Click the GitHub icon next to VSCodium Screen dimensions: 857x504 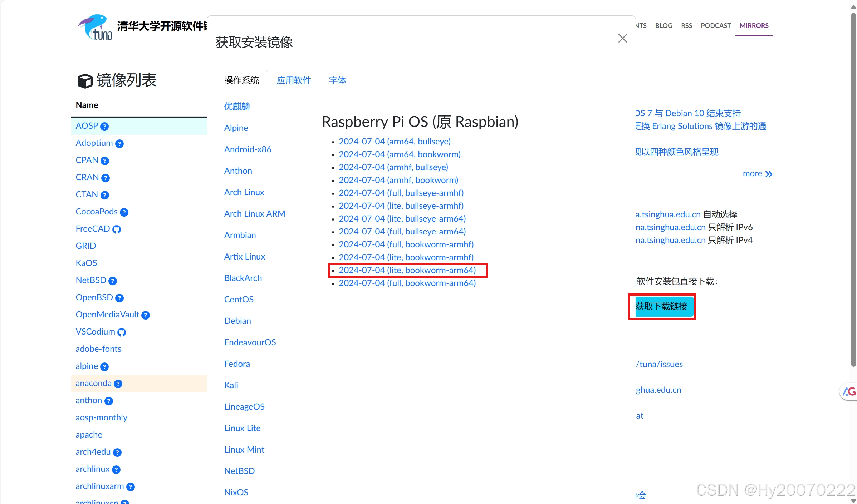122,332
